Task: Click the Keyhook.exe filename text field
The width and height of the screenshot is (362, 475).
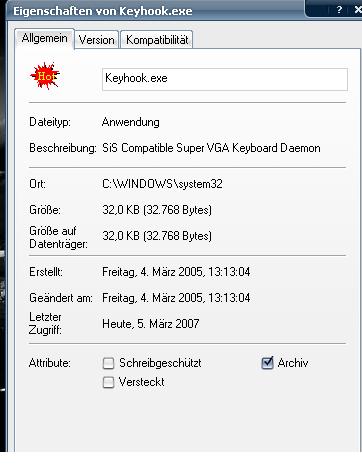Action: pyautogui.click(x=225, y=79)
